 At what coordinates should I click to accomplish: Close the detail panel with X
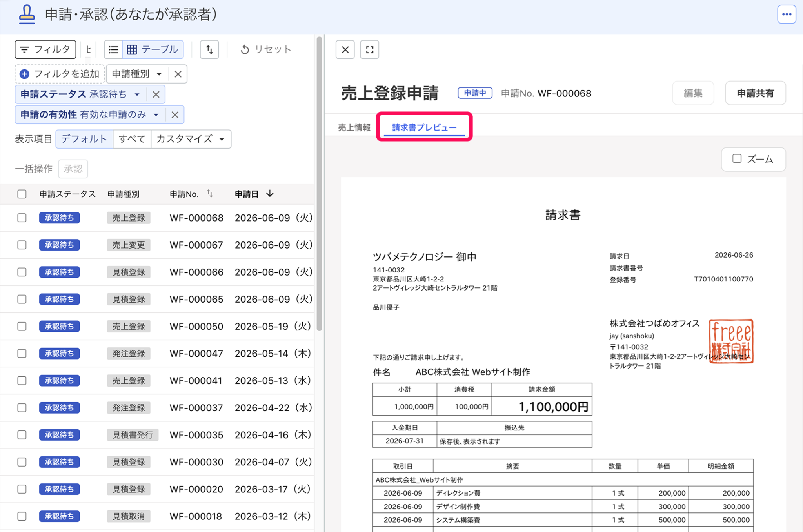tap(345, 50)
